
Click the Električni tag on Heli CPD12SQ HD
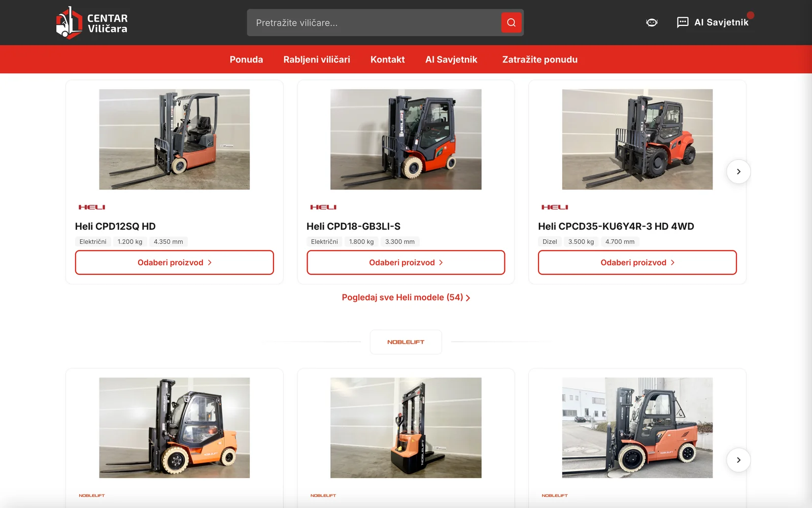[93, 242]
